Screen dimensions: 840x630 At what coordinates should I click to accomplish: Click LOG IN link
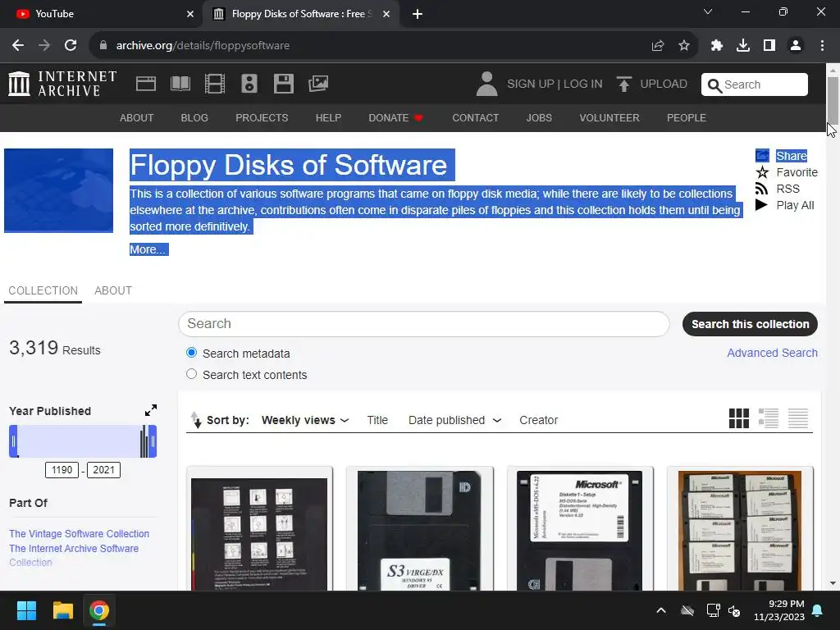tap(583, 84)
